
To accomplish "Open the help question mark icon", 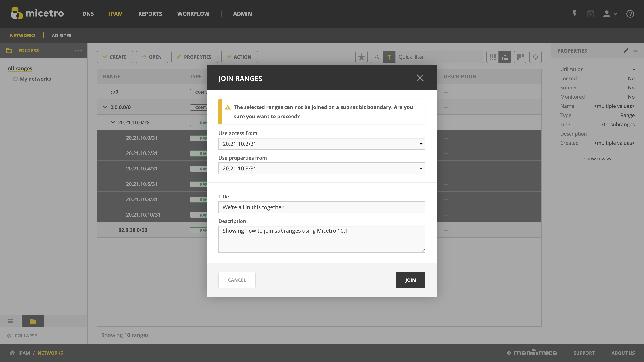I will pos(630,14).
